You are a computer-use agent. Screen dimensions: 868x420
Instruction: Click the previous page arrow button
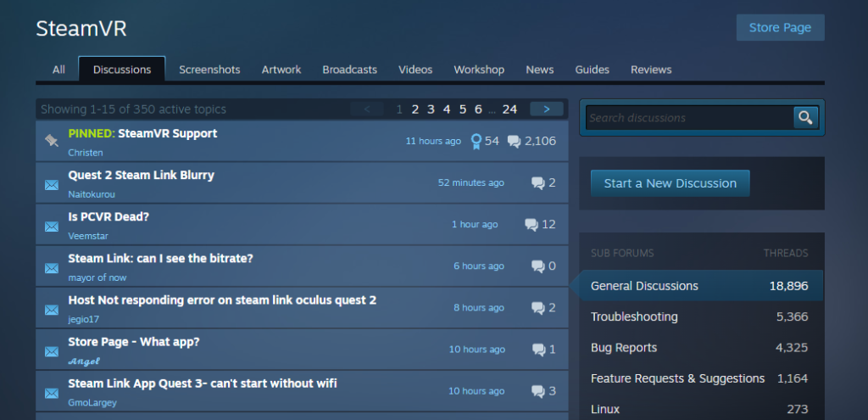point(367,109)
